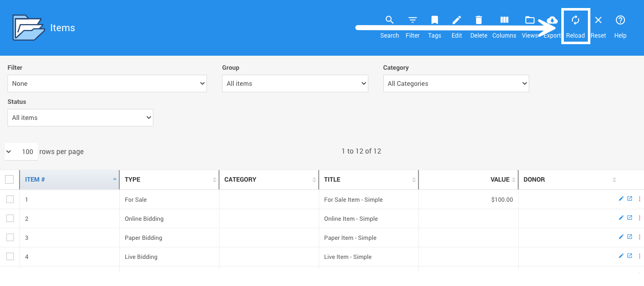
Task: Change the rows per page selector
Action: pos(21,152)
